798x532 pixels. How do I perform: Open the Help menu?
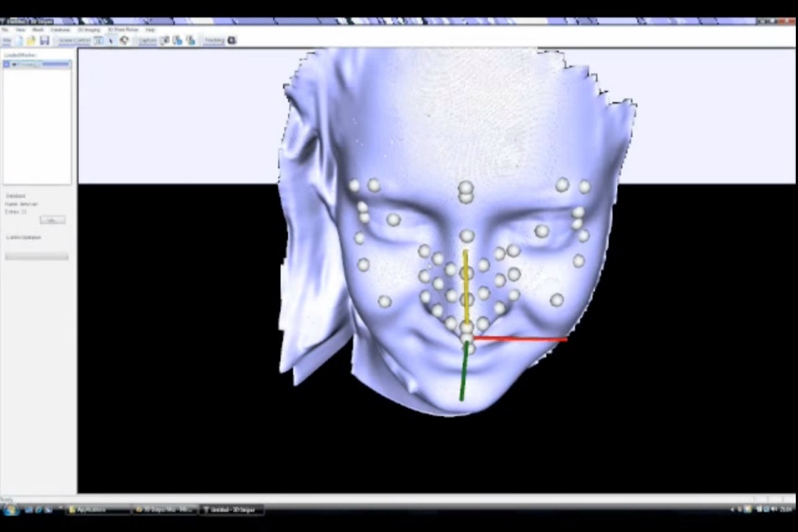150,30
